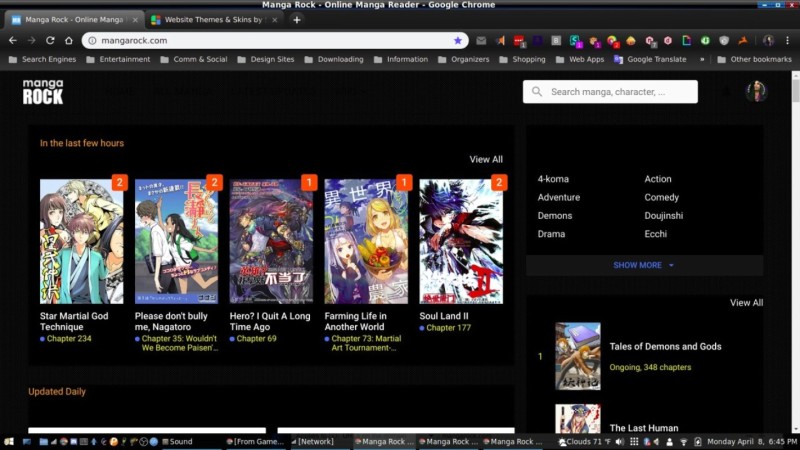This screenshot has width=800, height=450.
Task: Open Please don't bully me, Nagatoro cover
Action: 177,241
